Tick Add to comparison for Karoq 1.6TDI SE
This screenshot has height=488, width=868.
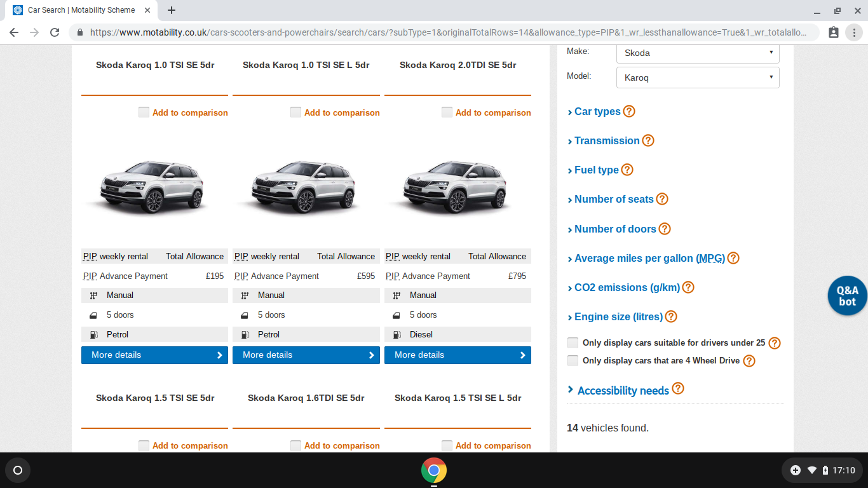pyautogui.click(x=295, y=445)
